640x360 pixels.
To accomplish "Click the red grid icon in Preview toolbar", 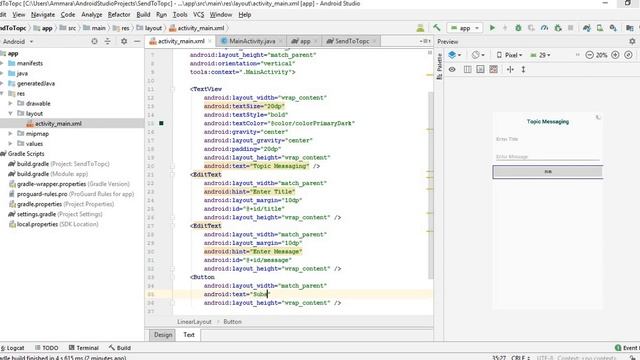I will point(493,69).
